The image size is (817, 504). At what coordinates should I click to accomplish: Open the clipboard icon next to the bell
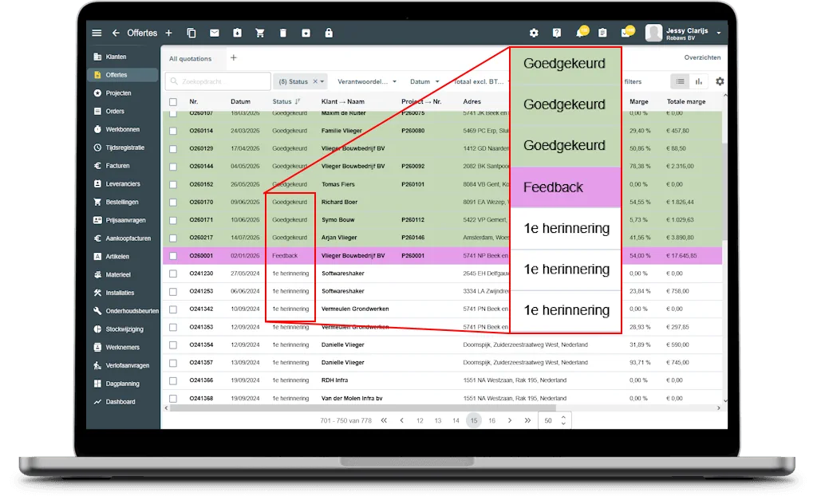603,33
